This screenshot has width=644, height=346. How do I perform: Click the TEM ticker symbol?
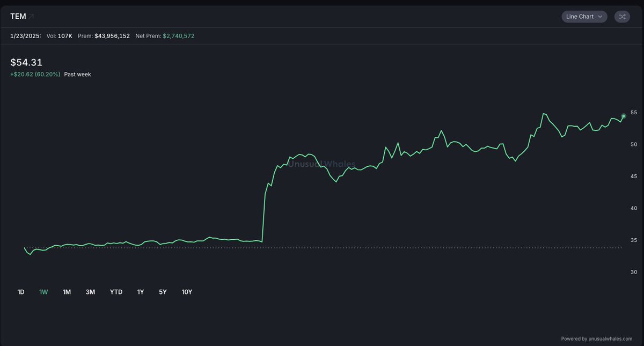[x=18, y=17]
